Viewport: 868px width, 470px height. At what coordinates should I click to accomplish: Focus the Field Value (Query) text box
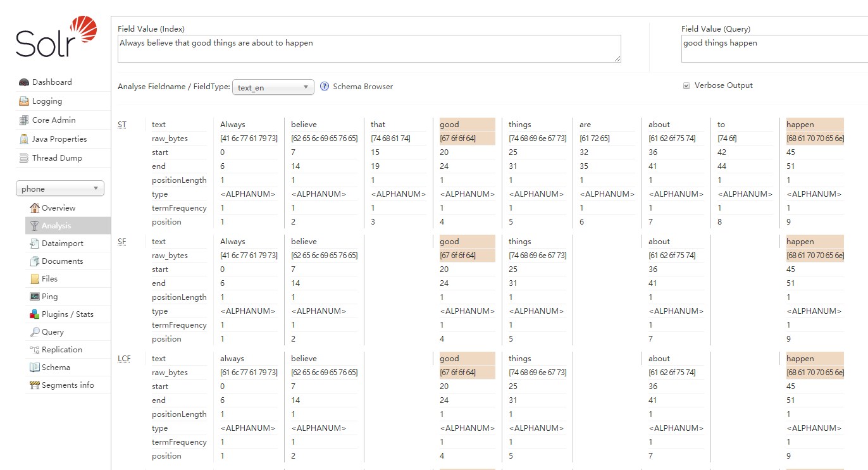(x=773, y=49)
